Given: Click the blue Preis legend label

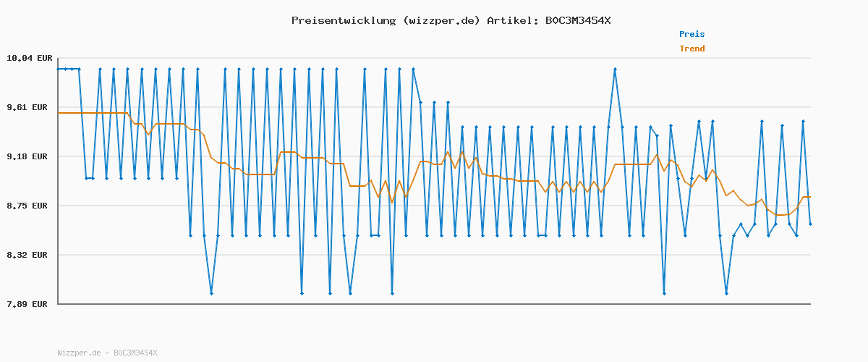Looking at the screenshot, I should [692, 34].
